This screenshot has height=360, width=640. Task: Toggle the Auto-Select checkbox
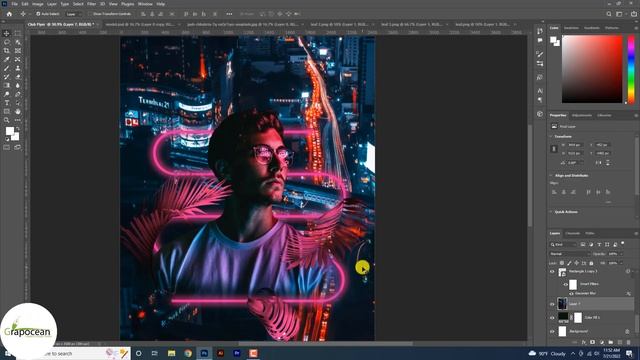pyautogui.click(x=38, y=14)
